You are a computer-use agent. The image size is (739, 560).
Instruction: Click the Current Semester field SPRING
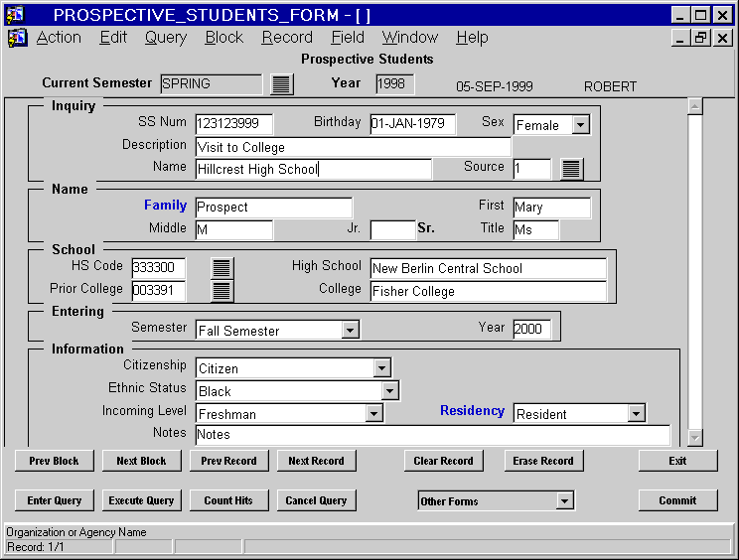[211, 84]
